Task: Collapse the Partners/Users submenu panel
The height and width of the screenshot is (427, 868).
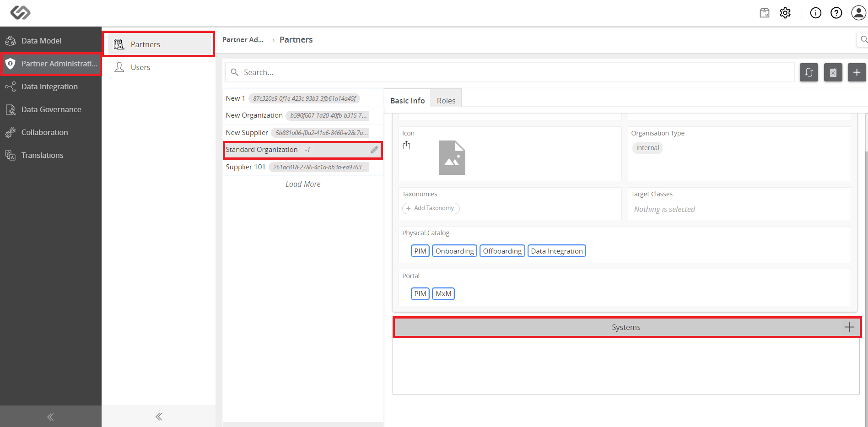Action: click(159, 416)
